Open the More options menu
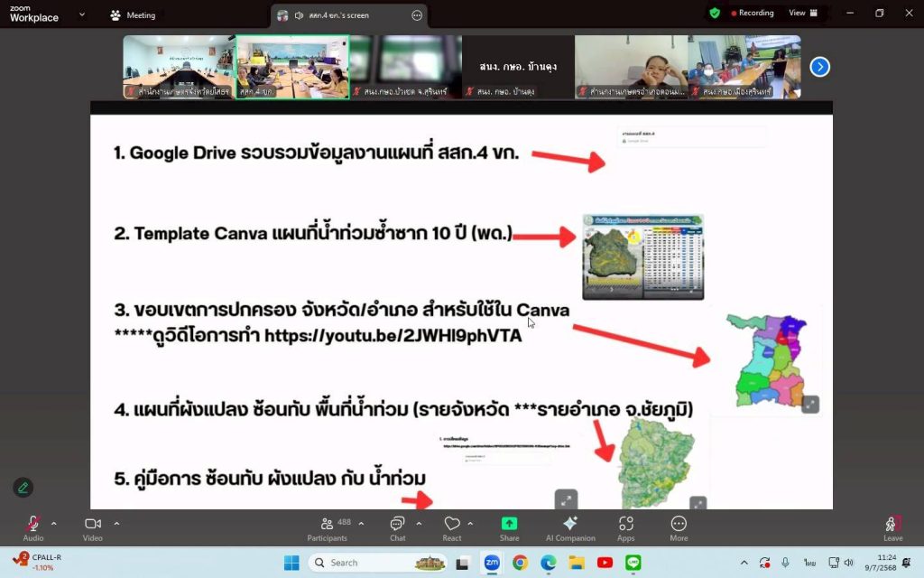924x578 pixels. tap(679, 526)
